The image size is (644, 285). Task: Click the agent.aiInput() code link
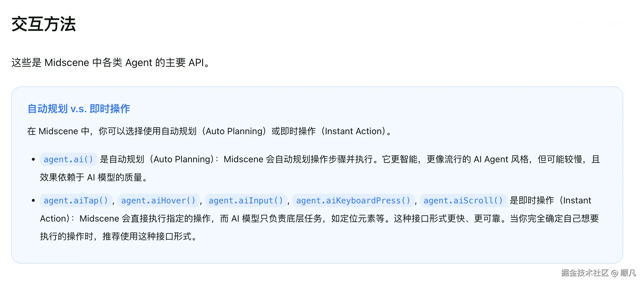click(246, 201)
